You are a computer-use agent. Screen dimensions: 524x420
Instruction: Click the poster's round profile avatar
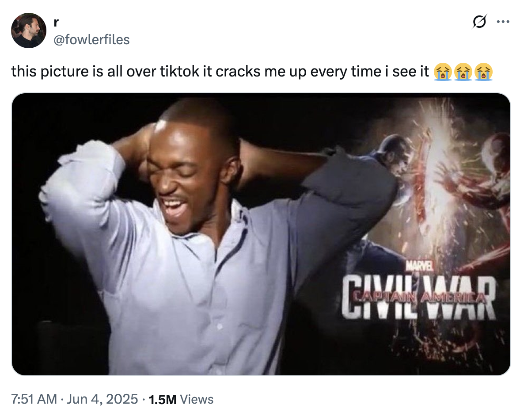(29, 31)
